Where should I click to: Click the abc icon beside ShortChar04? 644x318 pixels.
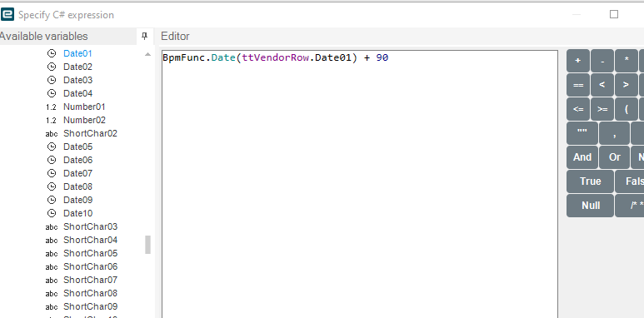[52, 240]
